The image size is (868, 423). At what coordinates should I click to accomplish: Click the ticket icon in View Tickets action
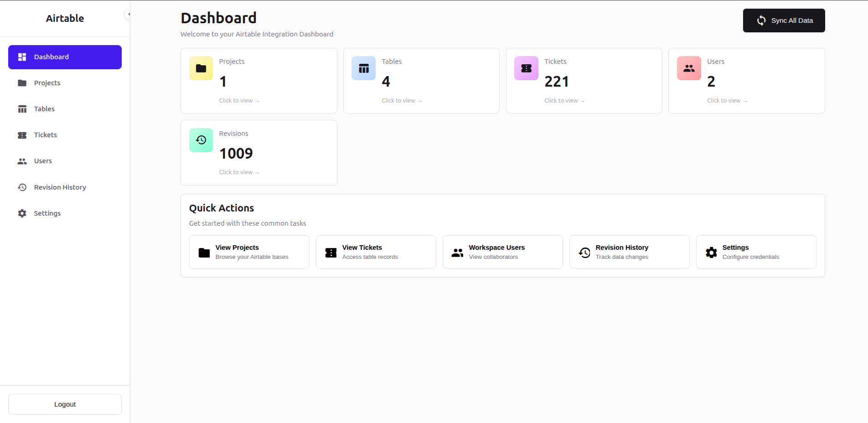[331, 252]
